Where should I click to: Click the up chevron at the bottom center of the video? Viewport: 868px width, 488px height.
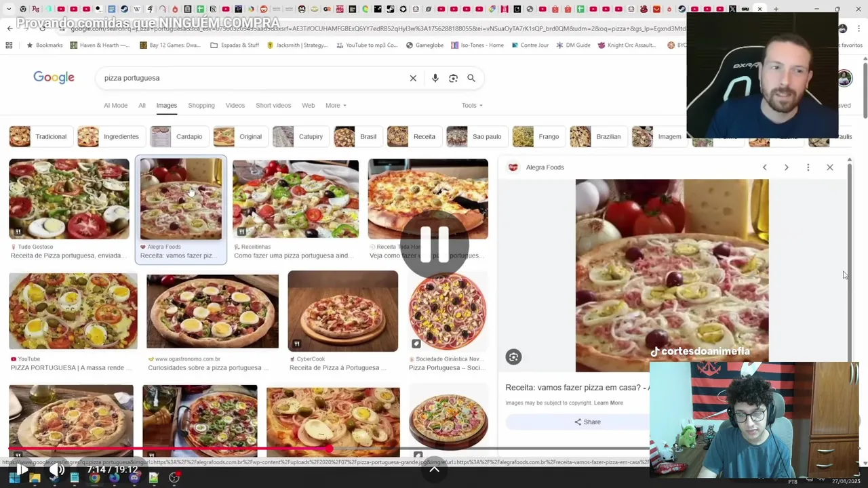coord(434,469)
